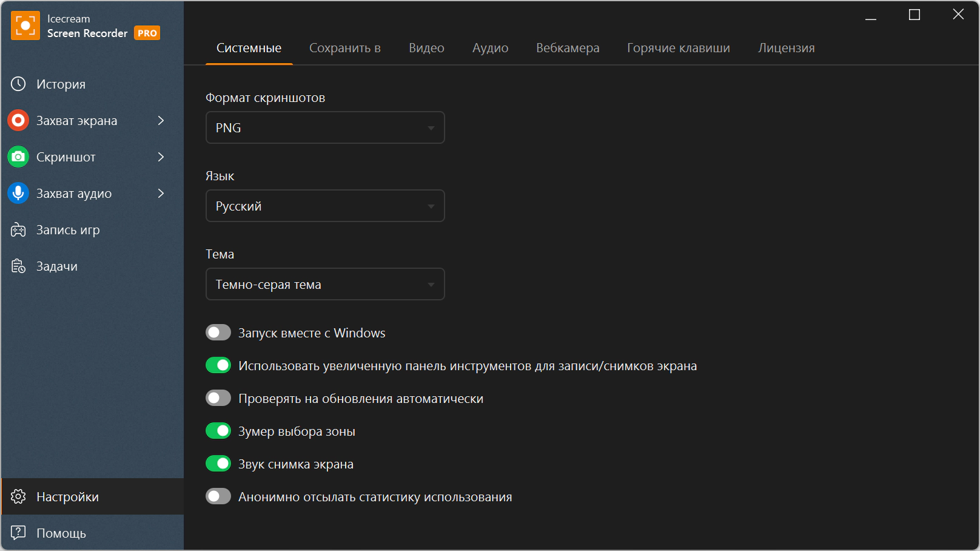Switch to the Аудио tab
Screen dimensions: 980x551
point(491,48)
